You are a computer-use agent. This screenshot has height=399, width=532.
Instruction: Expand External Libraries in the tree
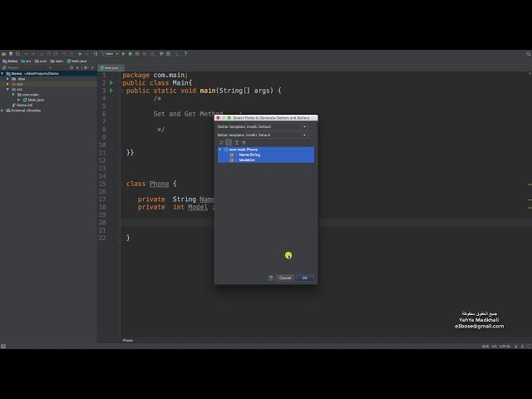click(x=2, y=111)
